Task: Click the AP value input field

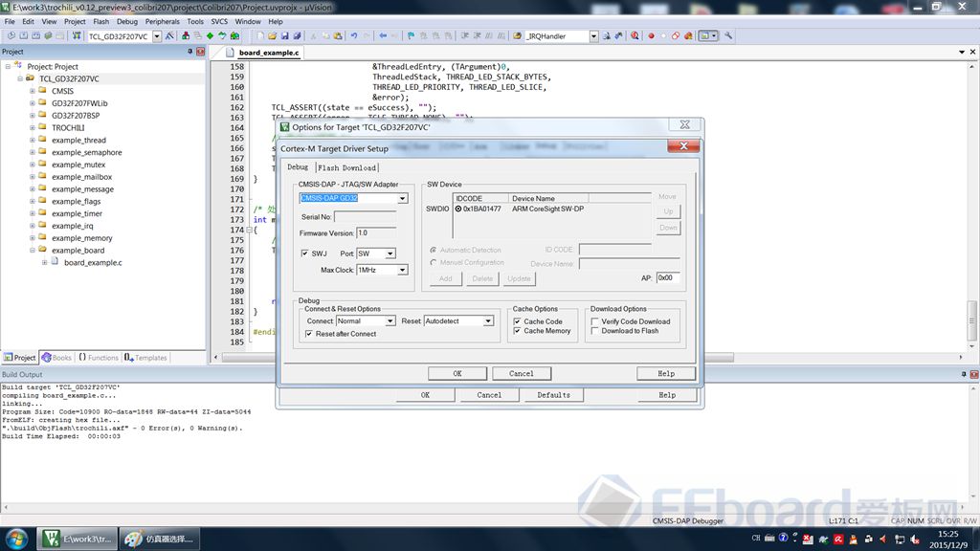Action: click(x=668, y=277)
